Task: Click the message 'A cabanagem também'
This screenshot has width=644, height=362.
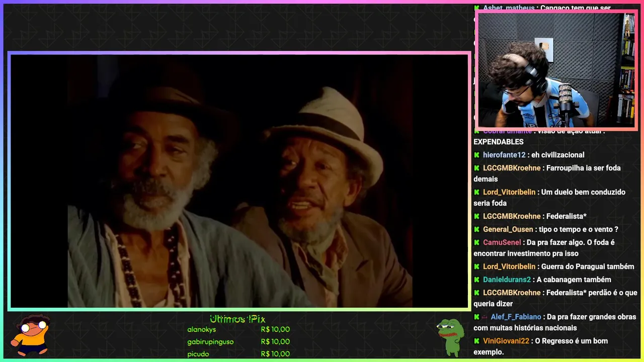Action: (574, 280)
